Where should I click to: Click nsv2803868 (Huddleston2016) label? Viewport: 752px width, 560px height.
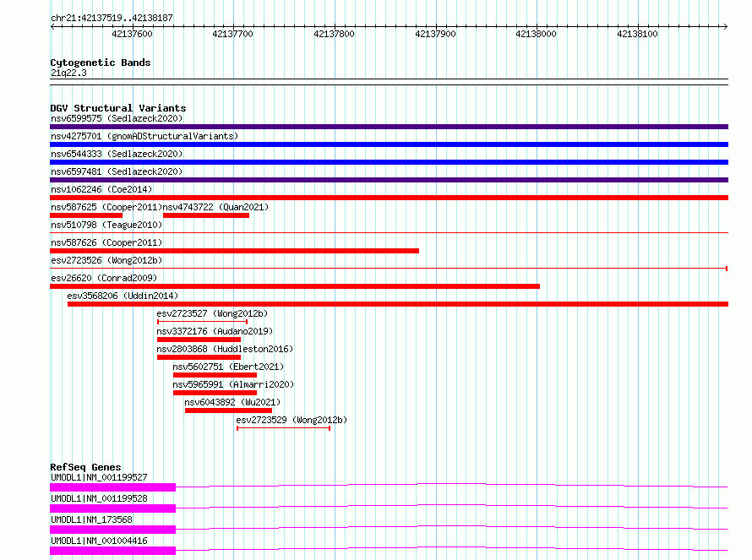225,349
